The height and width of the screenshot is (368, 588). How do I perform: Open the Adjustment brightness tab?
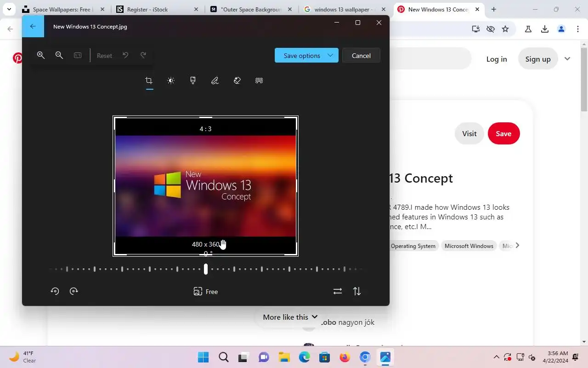171,80
